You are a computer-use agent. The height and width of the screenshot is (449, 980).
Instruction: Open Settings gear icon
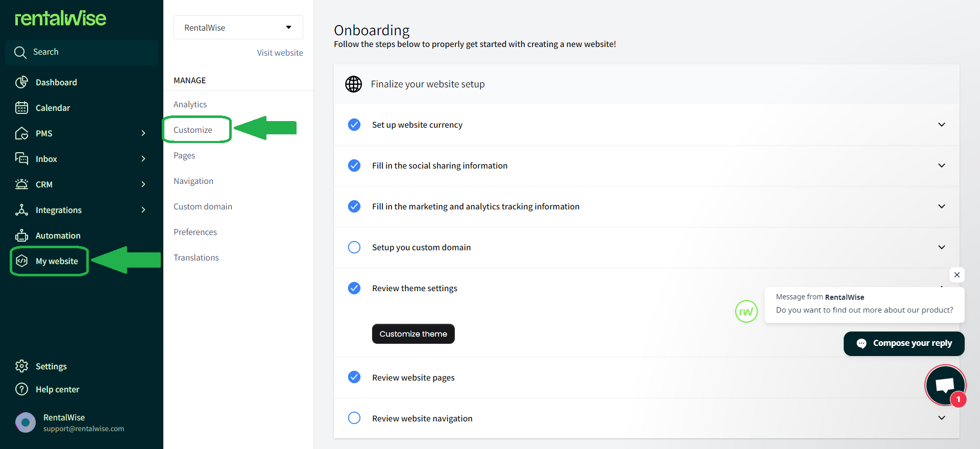pos(21,366)
